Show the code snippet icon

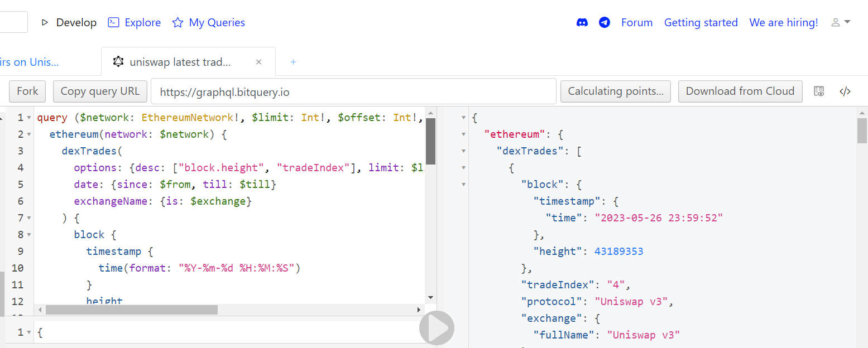coord(845,91)
